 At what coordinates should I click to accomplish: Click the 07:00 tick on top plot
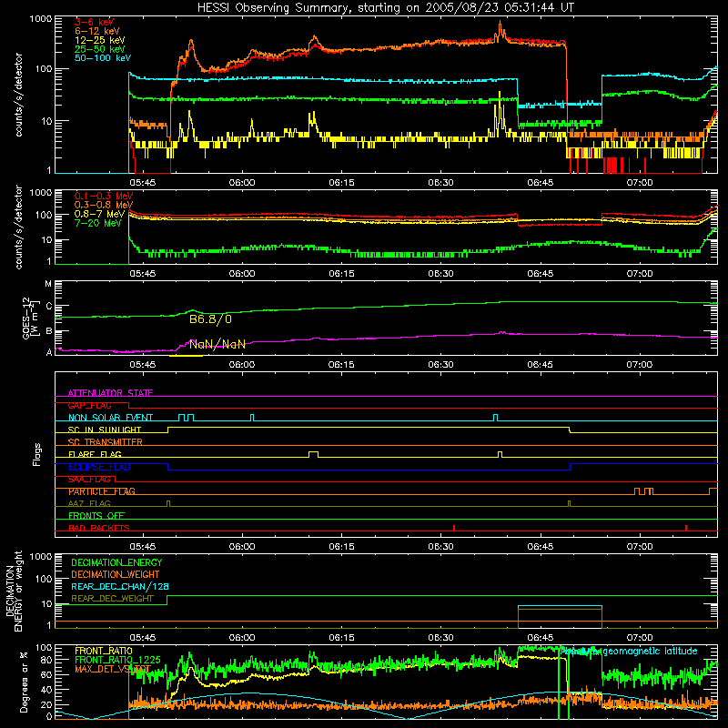tap(640, 183)
